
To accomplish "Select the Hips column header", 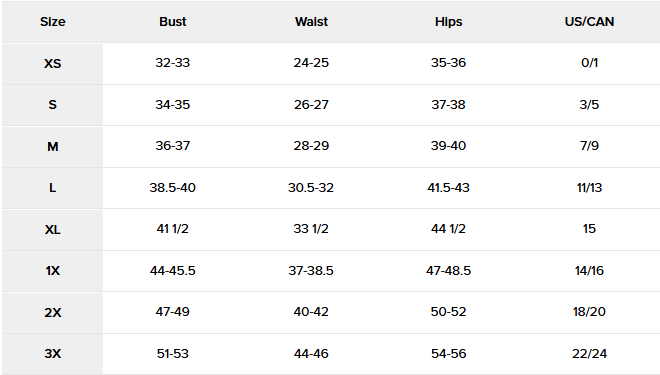I will pos(448,22).
